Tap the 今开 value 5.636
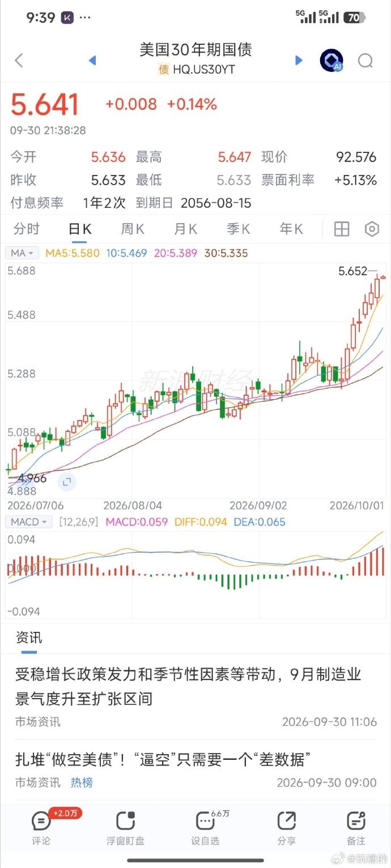Image resolution: width=391 pixels, height=868 pixels. (x=108, y=157)
